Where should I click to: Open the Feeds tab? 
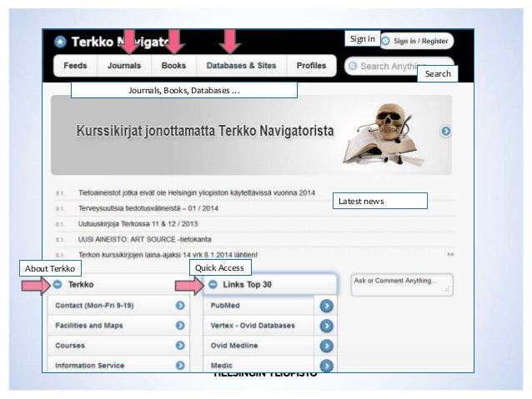pyautogui.click(x=75, y=66)
